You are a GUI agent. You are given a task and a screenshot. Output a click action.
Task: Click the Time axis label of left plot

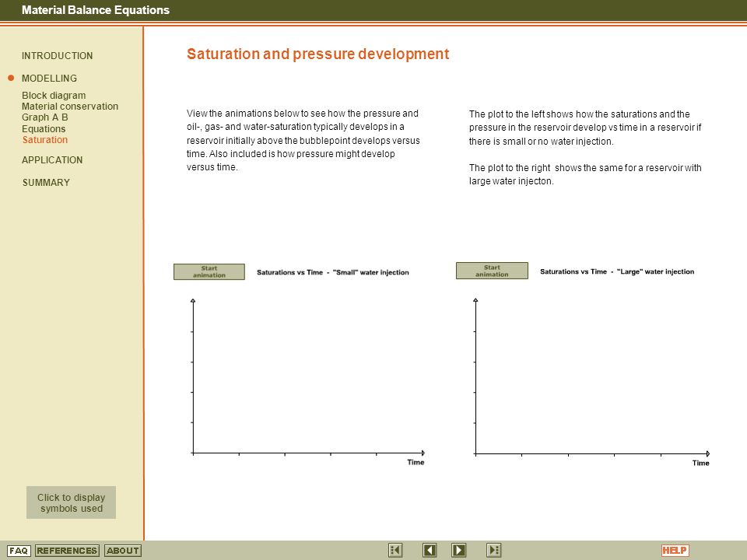pos(416,462)
